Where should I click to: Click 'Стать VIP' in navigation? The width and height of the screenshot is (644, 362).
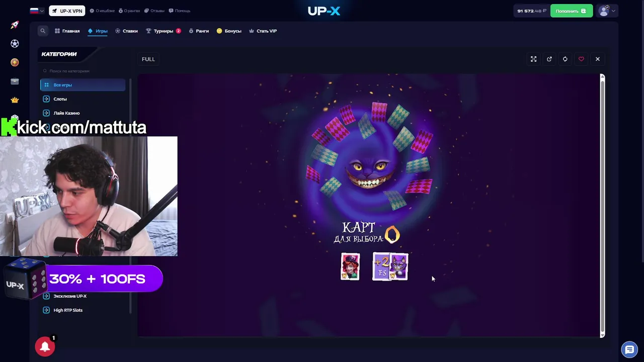[x=263, y=31]
